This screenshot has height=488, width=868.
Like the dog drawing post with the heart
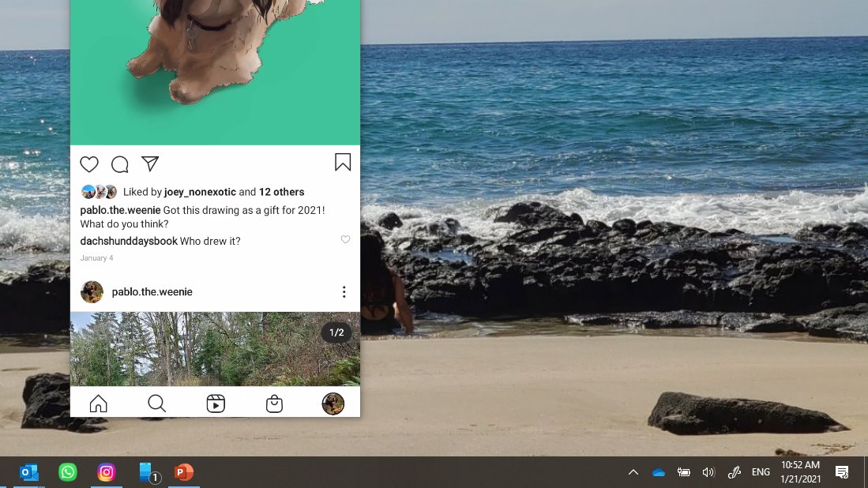click(x=89, y=163)
